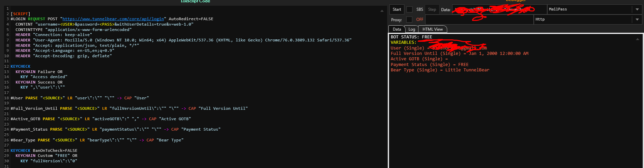Click inside the Data input field
644x168 pixels.
499,9
